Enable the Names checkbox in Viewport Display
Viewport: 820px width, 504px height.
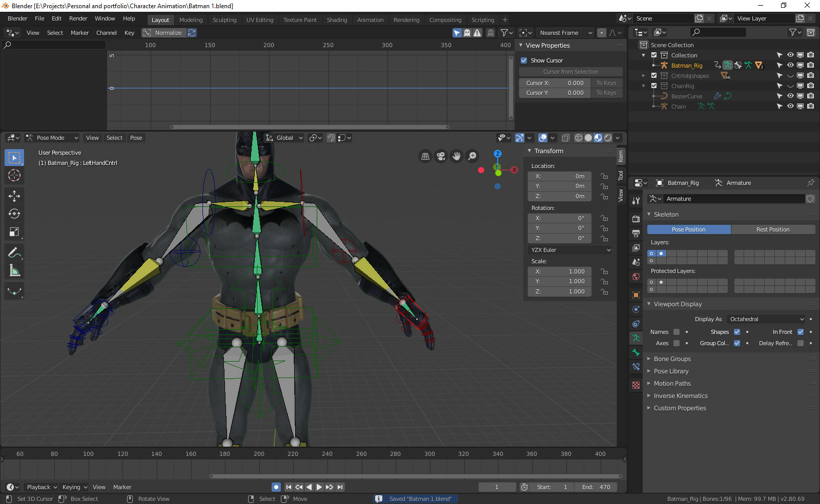[676, 332]
